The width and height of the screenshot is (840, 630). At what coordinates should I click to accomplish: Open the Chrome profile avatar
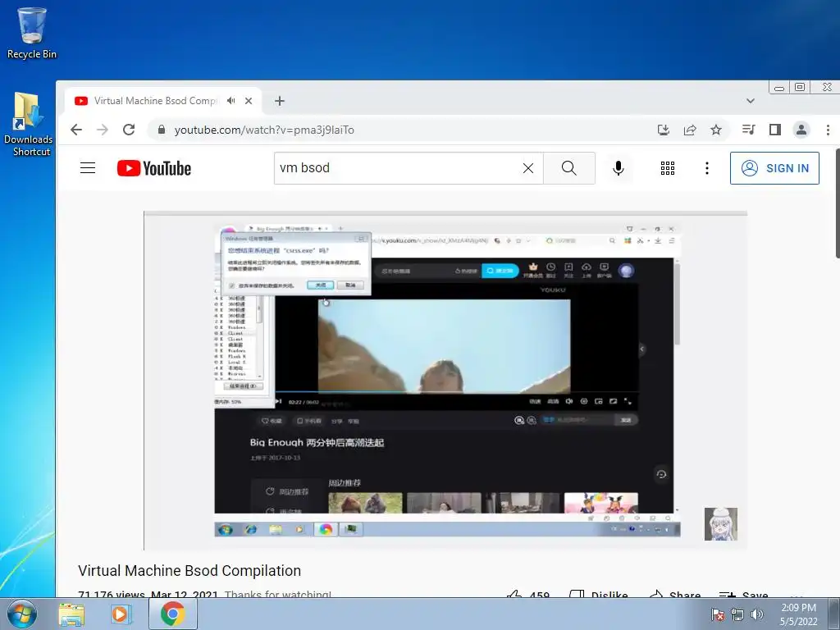801,130
